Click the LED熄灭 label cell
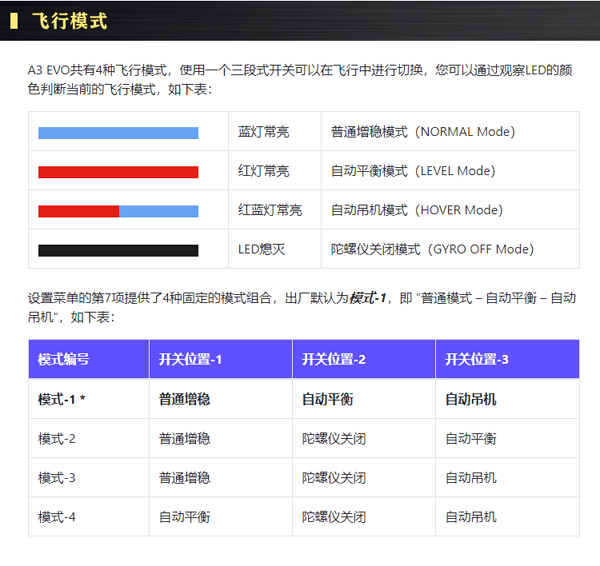 coord(261,249)
